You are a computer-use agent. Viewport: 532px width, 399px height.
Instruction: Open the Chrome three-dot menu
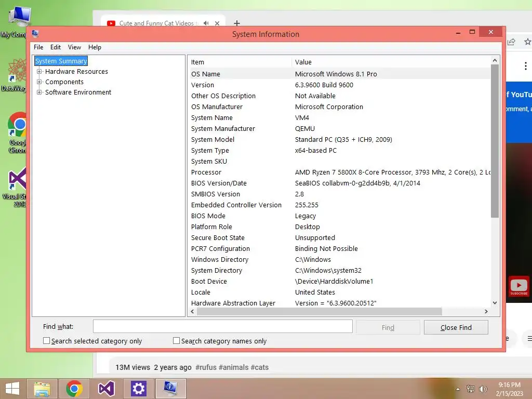(x=526, y=66)
